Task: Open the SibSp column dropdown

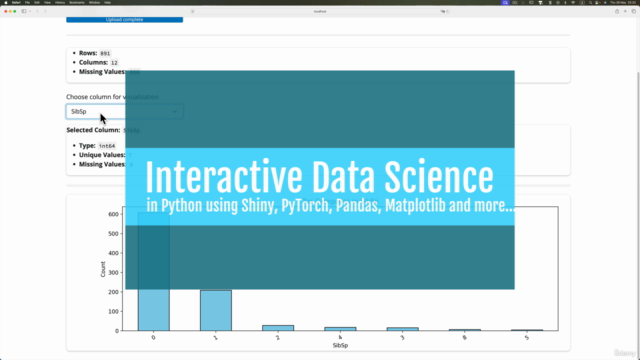Action: point(124,111)
